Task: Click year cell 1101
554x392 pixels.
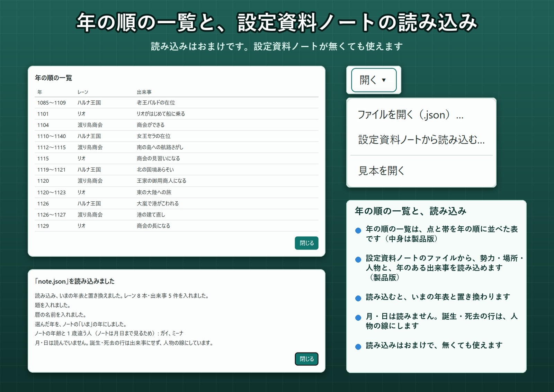Action: (43, 114)
